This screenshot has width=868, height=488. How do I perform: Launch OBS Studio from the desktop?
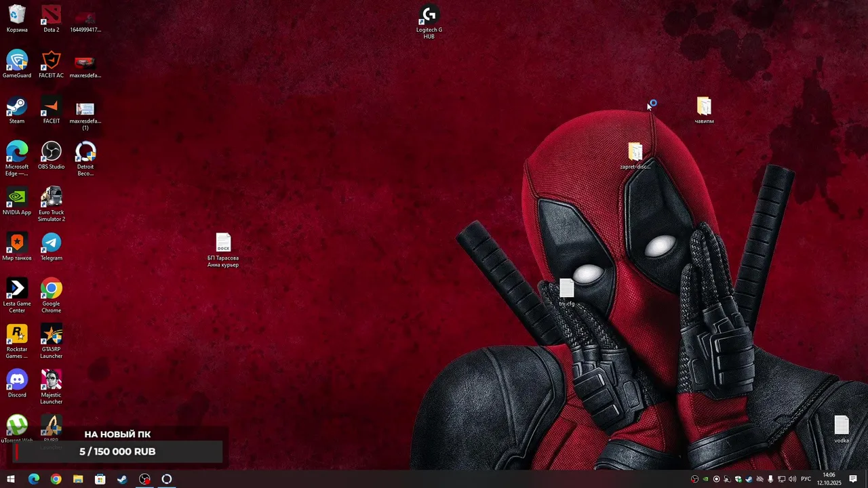[x=52, y=156]
